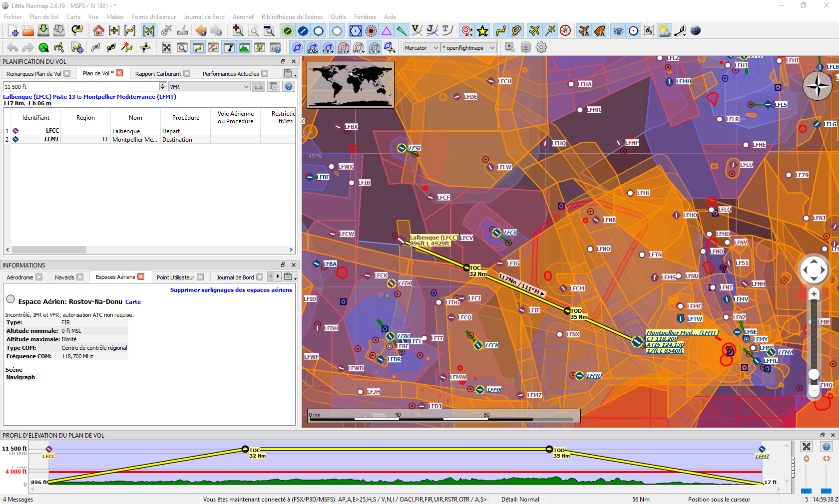The height and width of the screenshot is (504, 839).
Task: Toggle the FIR airspace display button
Action: [328, 47]
